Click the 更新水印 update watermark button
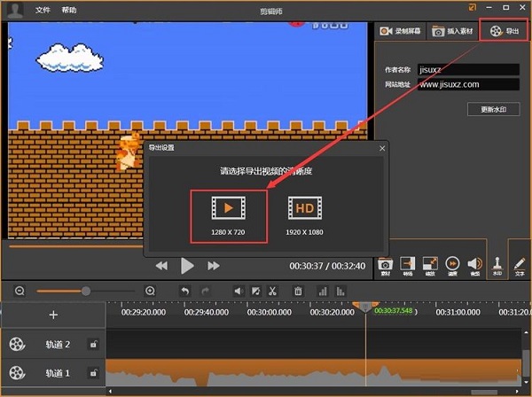 (x=493, y=109)
